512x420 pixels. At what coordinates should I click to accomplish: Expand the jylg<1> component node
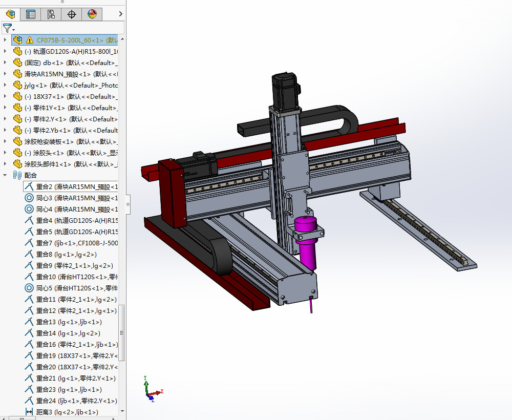(x=5, y=85)
